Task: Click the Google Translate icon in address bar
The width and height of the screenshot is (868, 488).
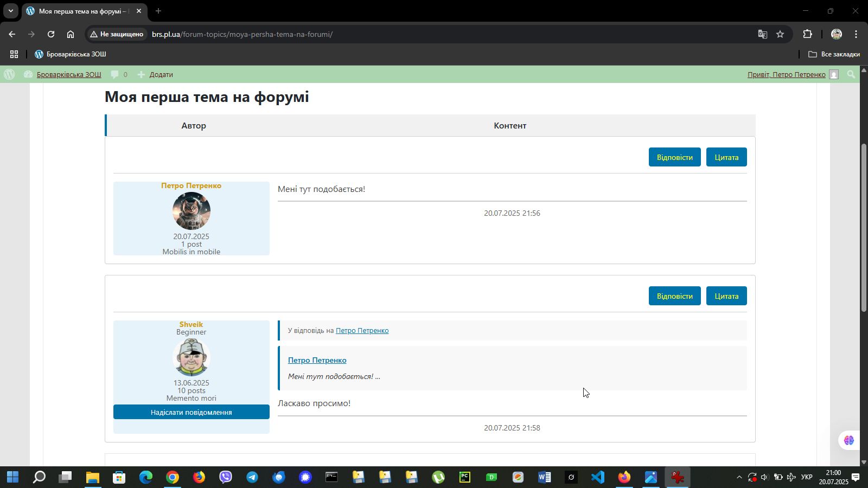Action: pyautogui.click(x=762, y=34)
